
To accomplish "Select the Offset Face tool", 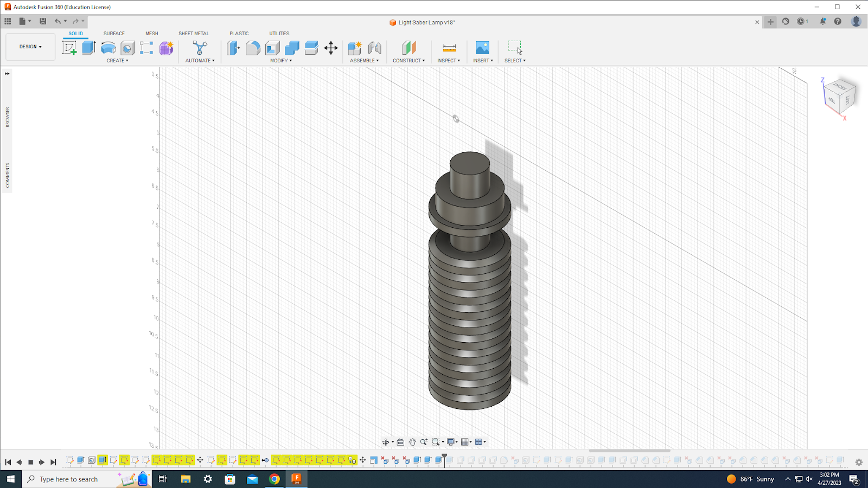I will [x=311, y=48].
